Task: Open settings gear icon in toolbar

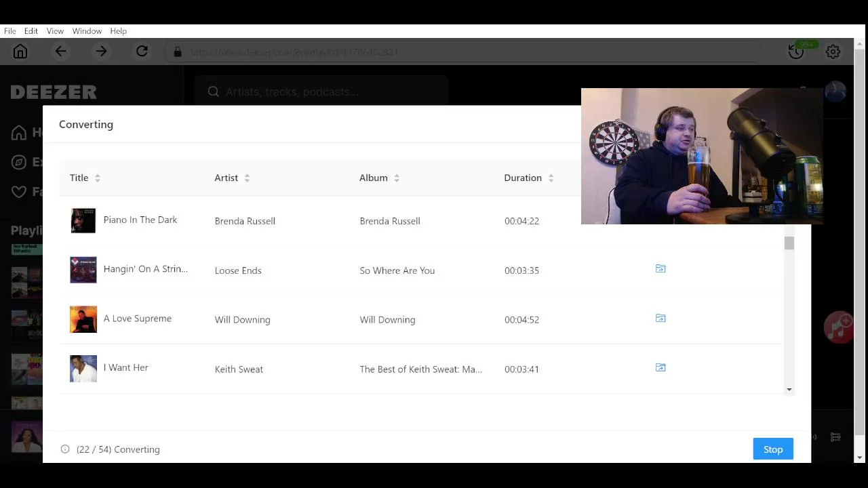Action: pyautogui.click(x=833, y=52)
